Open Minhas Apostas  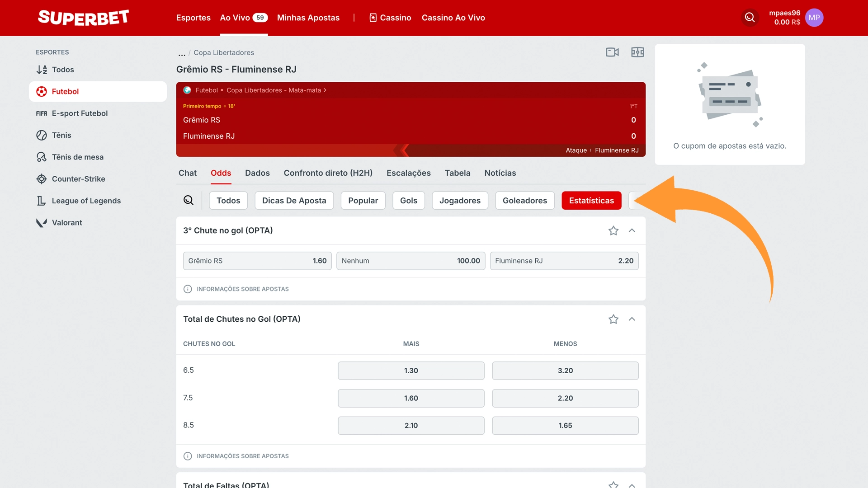point(308,18)
